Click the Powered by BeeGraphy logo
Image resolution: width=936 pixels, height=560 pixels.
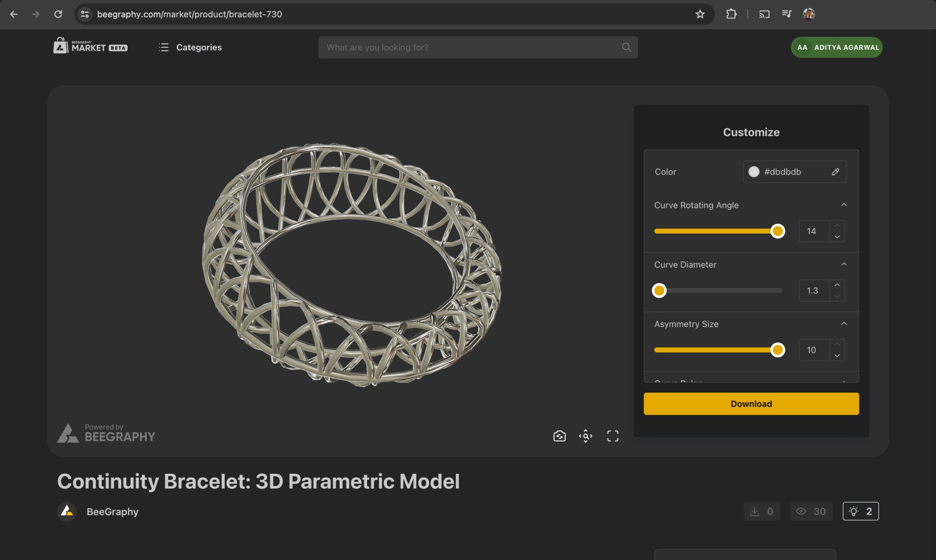tap(106, 433)
